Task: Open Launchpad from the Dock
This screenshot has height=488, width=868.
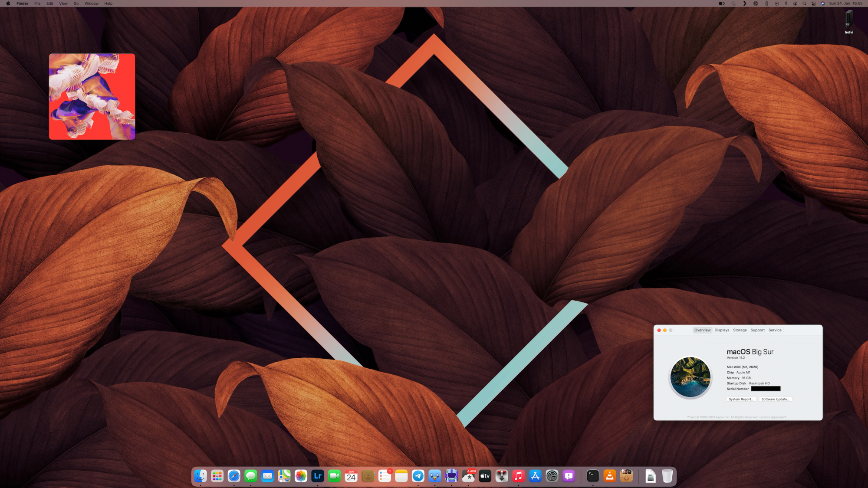Action: click(217, 476)
